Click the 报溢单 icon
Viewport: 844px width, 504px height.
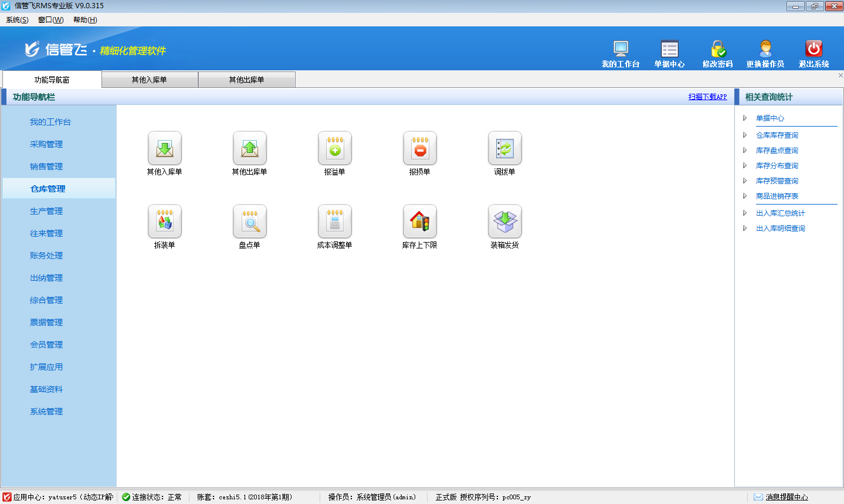pyautogui.click(x=334, y=148)
